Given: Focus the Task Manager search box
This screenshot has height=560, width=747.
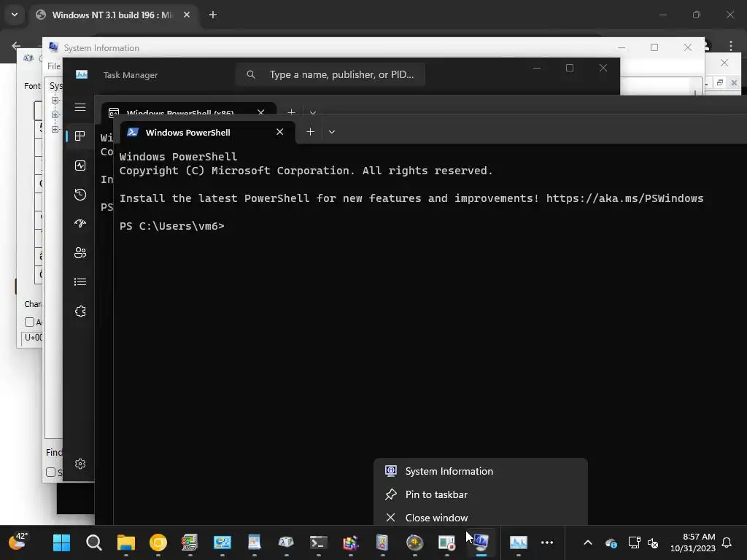Looking at the screenshot, I should (330, 74).
